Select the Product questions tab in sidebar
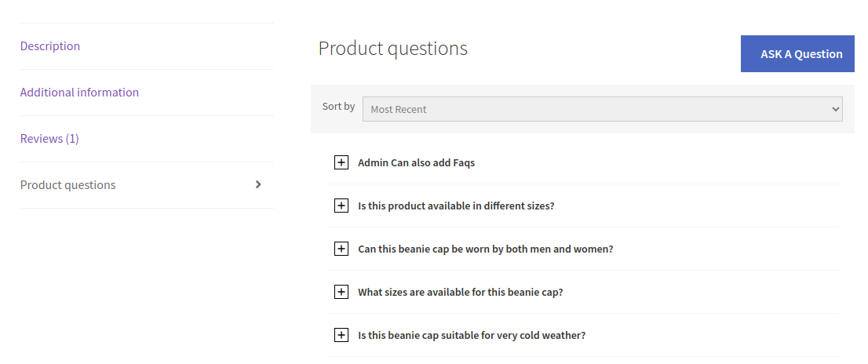This screenshot has height=364, width=868. [x=68, y=185]
